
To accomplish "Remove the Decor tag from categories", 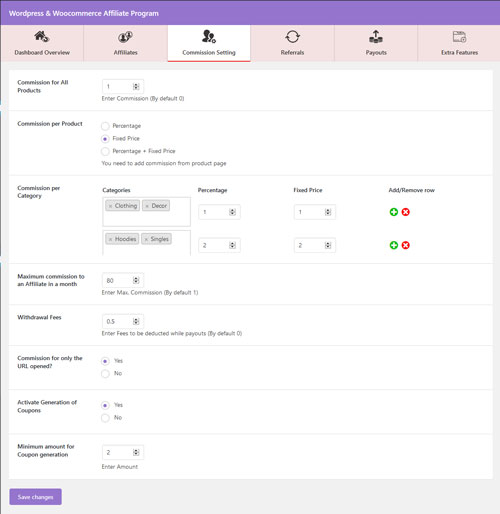I will pyautogui.click(x=147, y=206).
